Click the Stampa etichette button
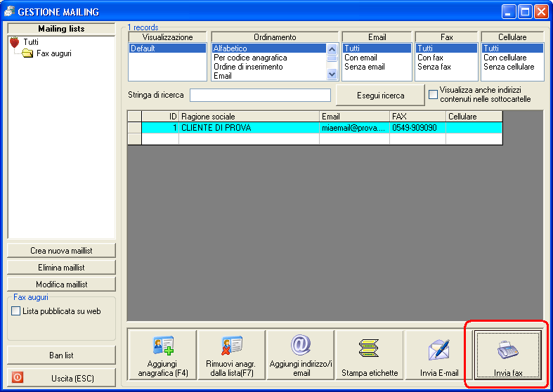 pyautogui.click(x=370, y=355)
